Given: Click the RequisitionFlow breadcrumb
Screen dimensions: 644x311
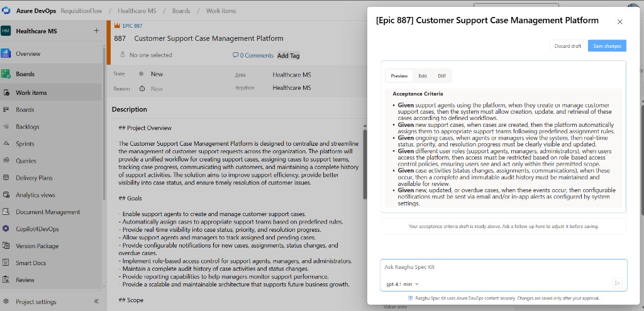Looking at the screenshot, I should click(81, 11).
